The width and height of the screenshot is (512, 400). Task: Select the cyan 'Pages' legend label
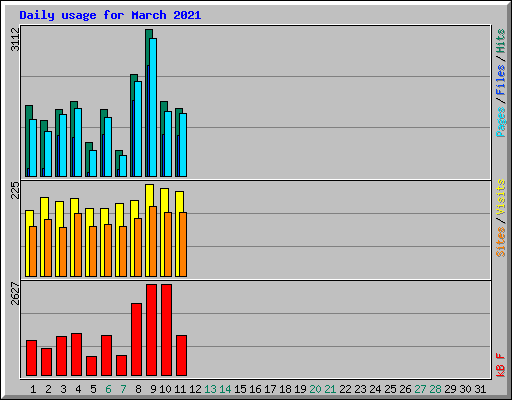(x=501, y=122)
